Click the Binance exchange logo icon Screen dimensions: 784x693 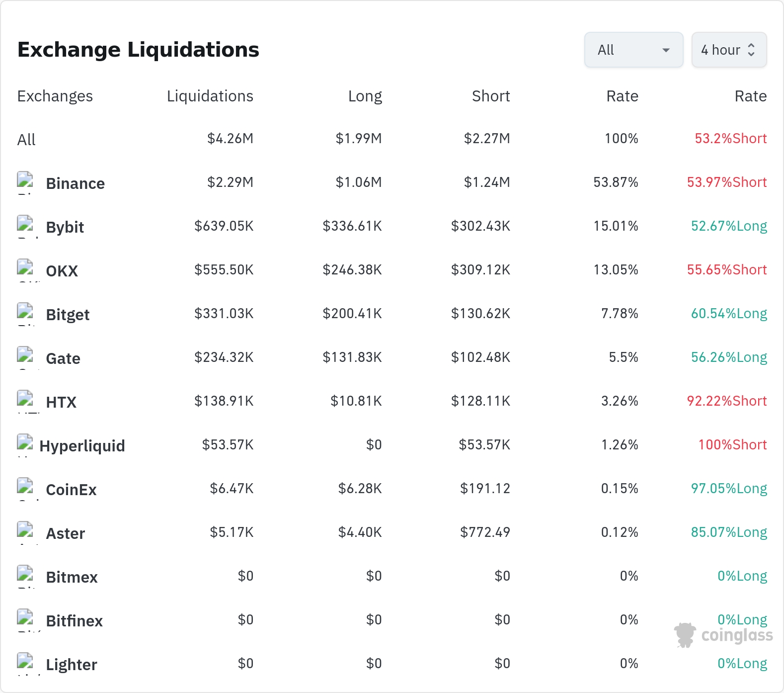pos(25,182)
